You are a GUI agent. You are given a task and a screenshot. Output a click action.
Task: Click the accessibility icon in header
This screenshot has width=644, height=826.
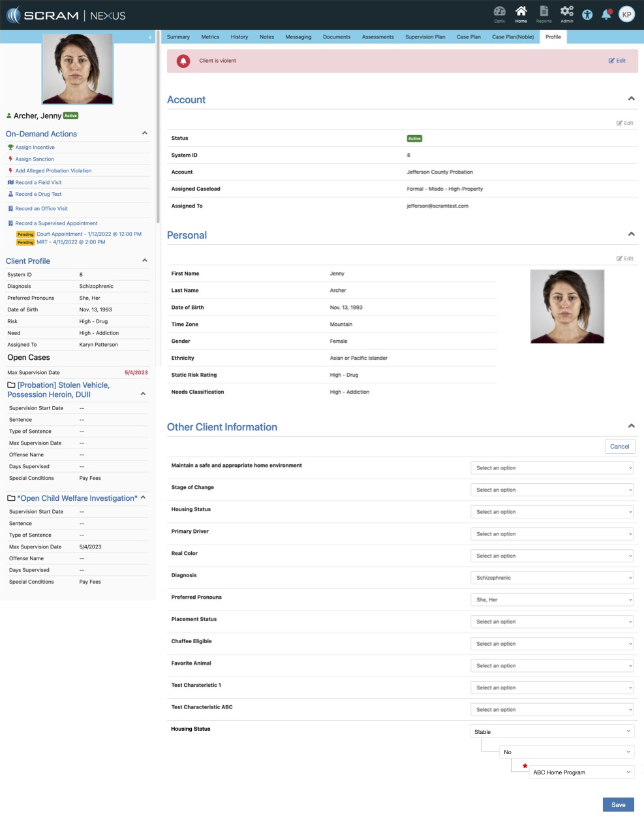[x=587, y=15]
